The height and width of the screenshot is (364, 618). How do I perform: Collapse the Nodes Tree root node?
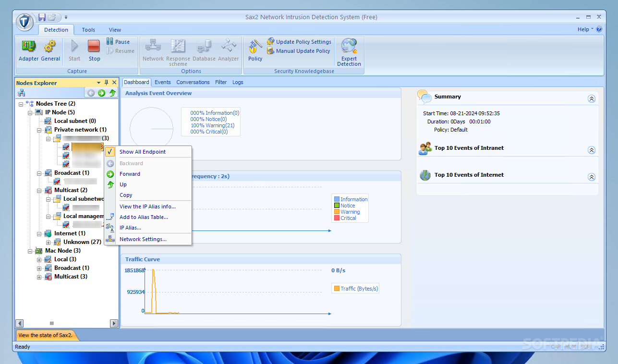coord(21,104)
